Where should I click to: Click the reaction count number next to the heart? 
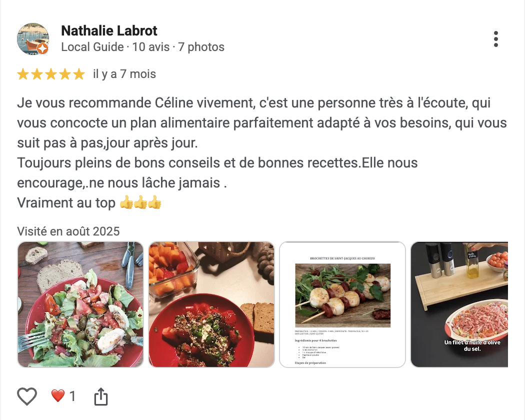click(x=72, y=395)
